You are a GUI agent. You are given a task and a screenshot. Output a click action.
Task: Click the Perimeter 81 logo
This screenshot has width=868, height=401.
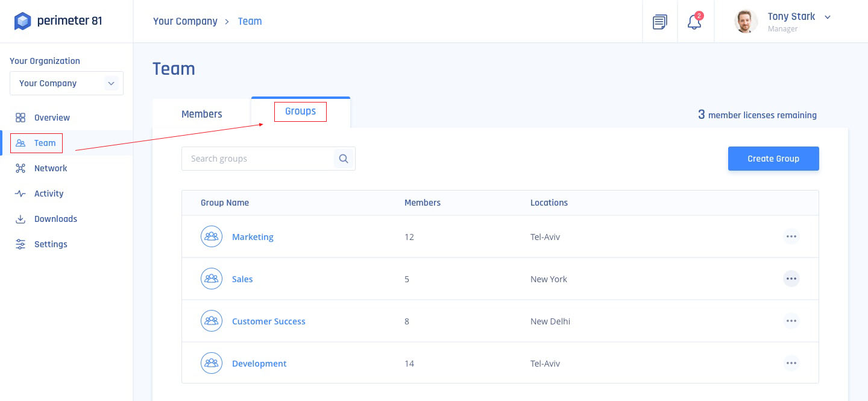(x=58, y=21)
